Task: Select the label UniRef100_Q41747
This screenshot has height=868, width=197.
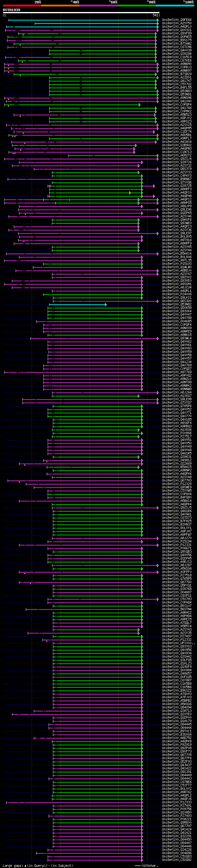Action: [177, 81]
